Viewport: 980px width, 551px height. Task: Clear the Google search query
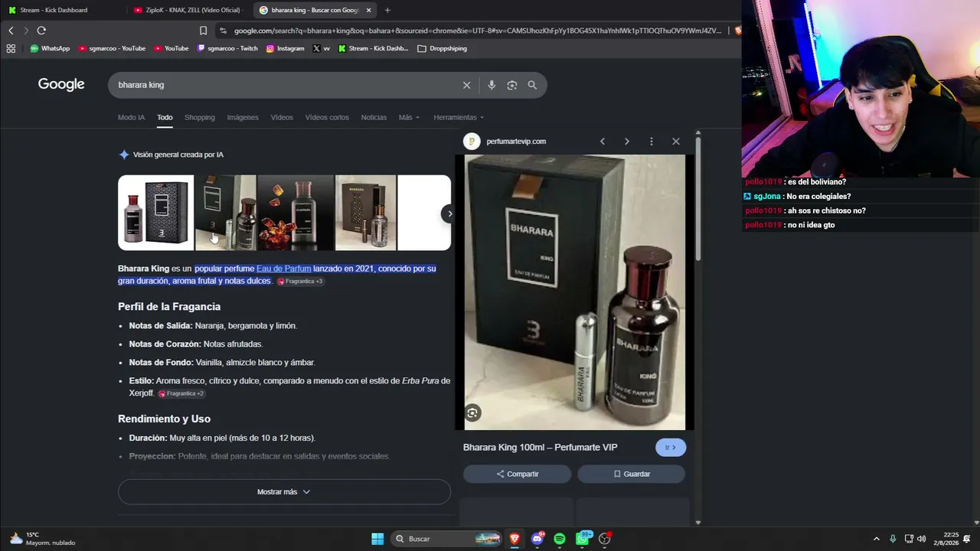pyautogui.click(x=466, y=85)
